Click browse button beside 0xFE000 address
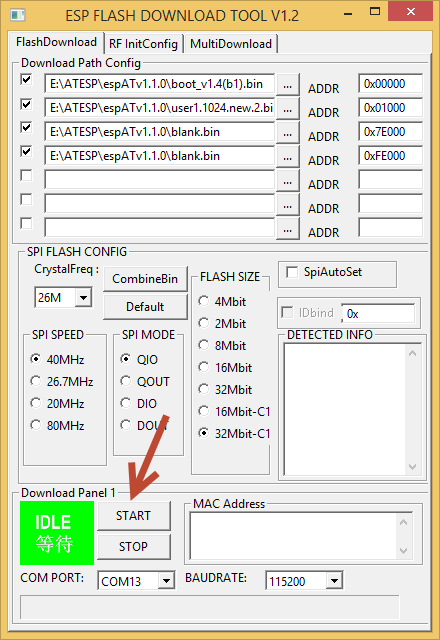440x640 pixels. click(288, 157)
